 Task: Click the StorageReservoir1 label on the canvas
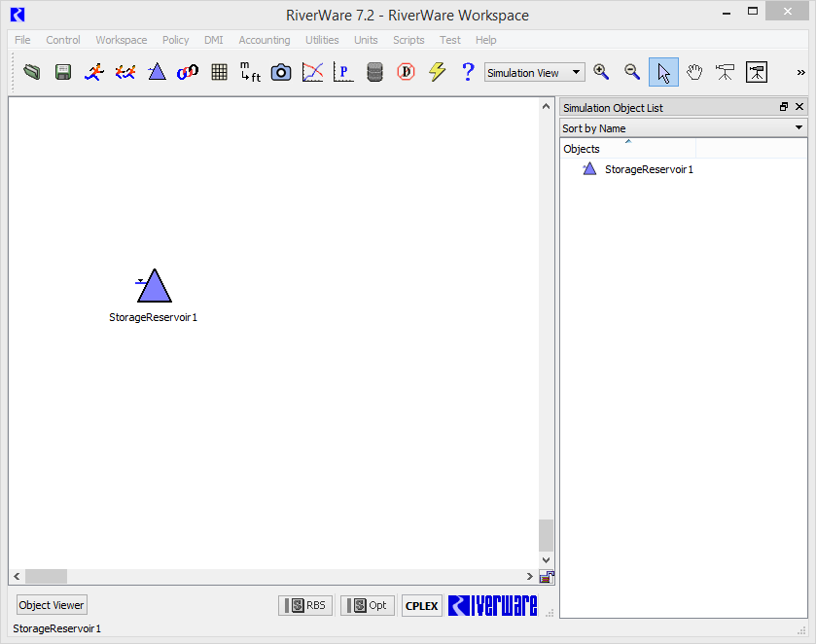coord(153,317)
